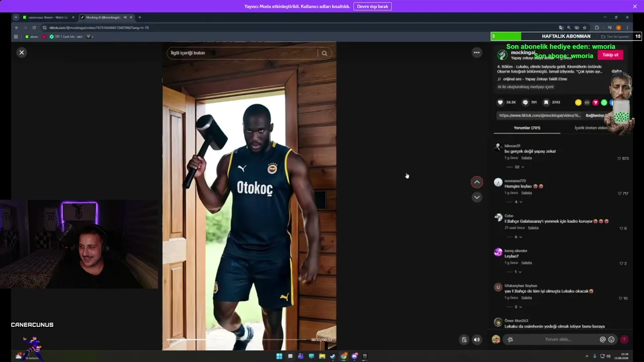Expand 6 replies under Cebo's comment
Image resolution: width=644 pixels, height=362 pixels.
pos(516,237)
